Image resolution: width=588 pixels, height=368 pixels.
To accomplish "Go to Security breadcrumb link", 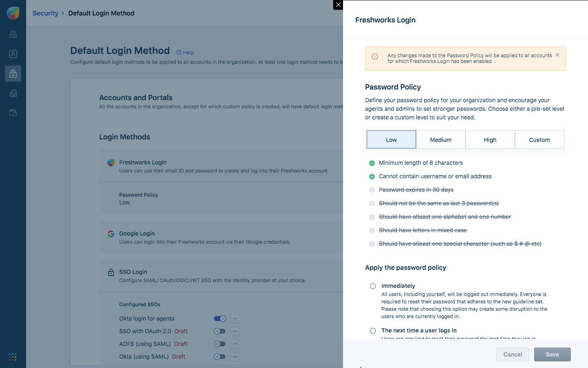I will tap(45, 13).
